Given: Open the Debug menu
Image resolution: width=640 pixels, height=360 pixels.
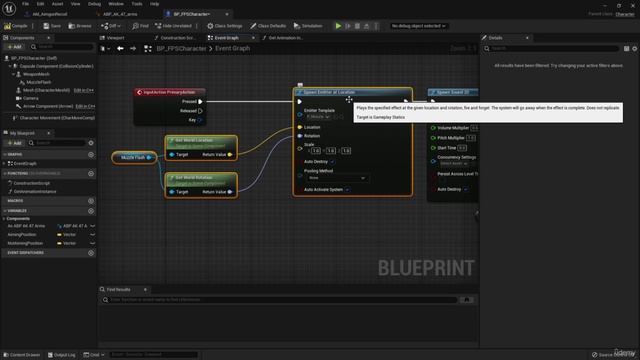Looking at the screenshot, I should [94, 4].
